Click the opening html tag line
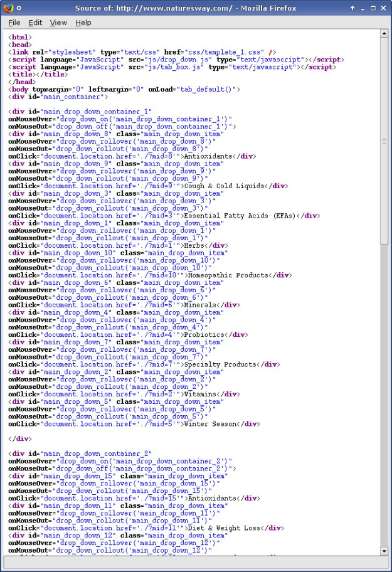 [20, 37]
